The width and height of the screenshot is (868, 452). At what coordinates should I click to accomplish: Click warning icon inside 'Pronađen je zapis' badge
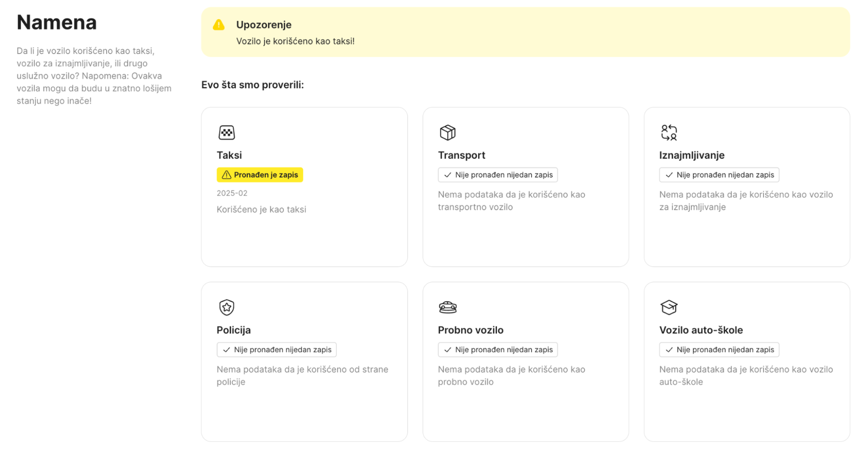[x=226, y=175]
